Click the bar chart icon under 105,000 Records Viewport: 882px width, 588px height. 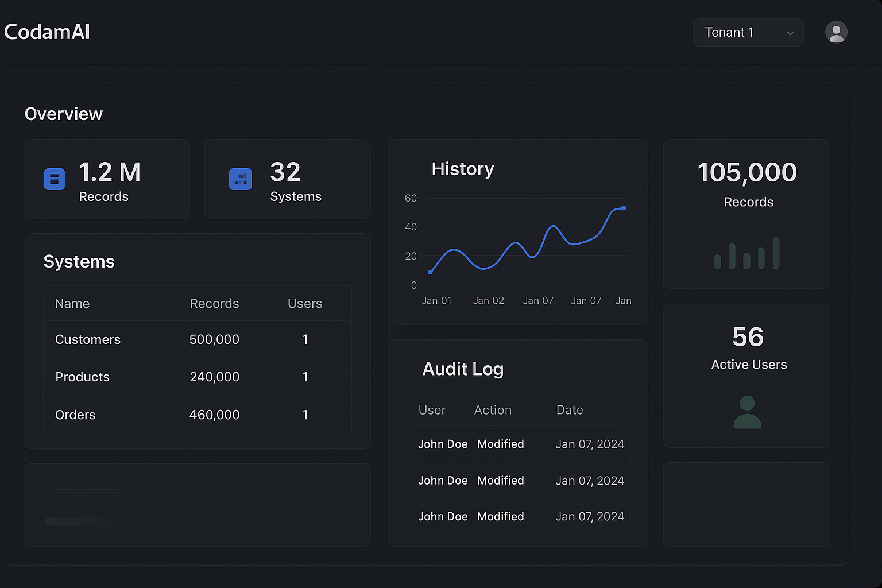[747, 253]
